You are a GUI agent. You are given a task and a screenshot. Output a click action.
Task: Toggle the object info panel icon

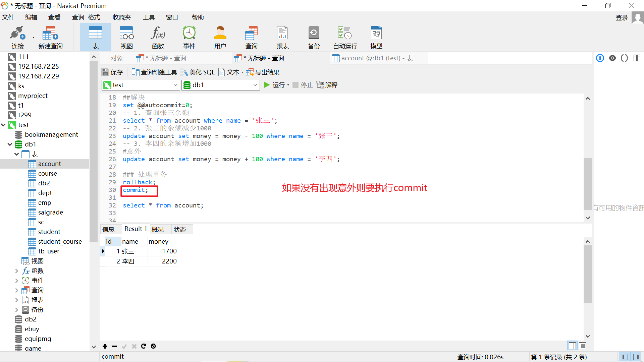(x=600, y=58)
